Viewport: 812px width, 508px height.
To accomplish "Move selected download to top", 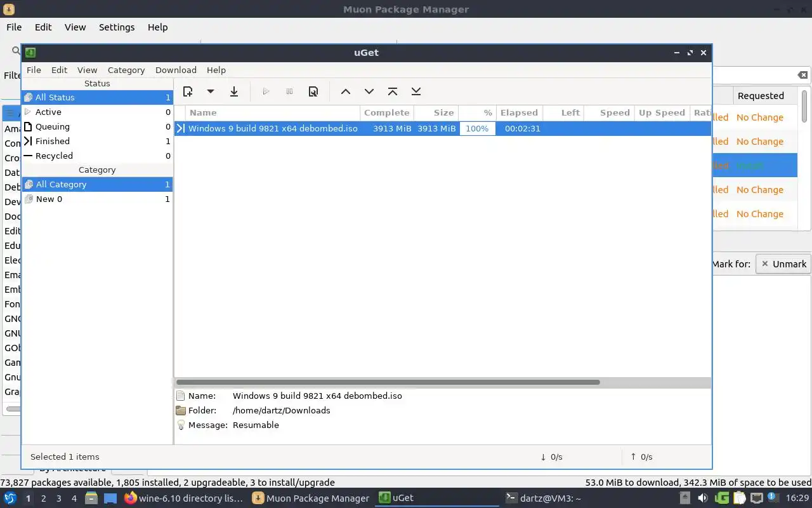I will [393, 91].
